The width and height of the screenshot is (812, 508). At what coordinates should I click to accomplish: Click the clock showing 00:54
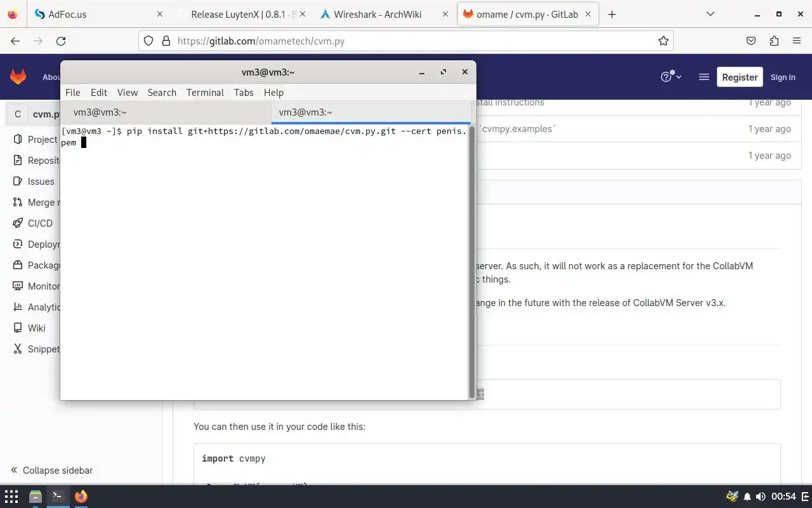pyautogui.click(x=783, y=496)
